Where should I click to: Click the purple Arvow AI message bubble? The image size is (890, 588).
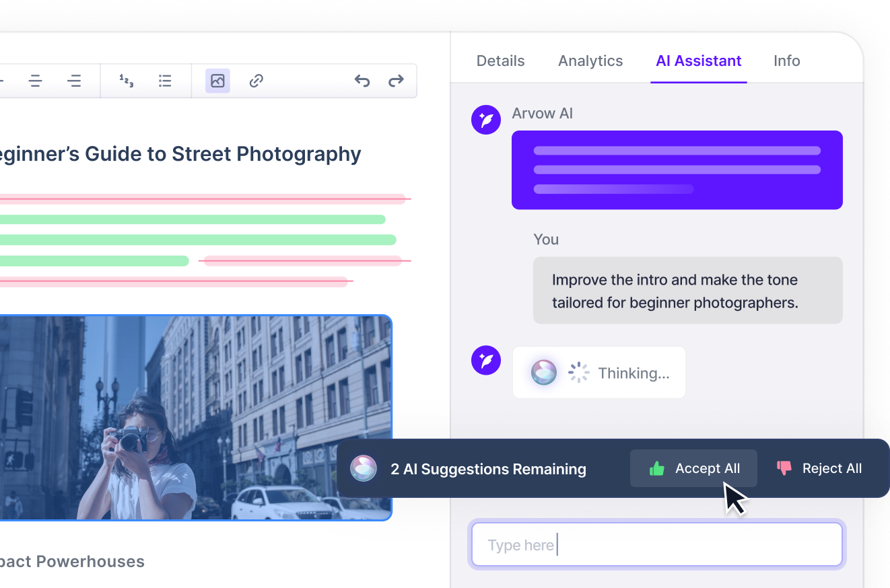pyautogui.click(x=677, y=170)
